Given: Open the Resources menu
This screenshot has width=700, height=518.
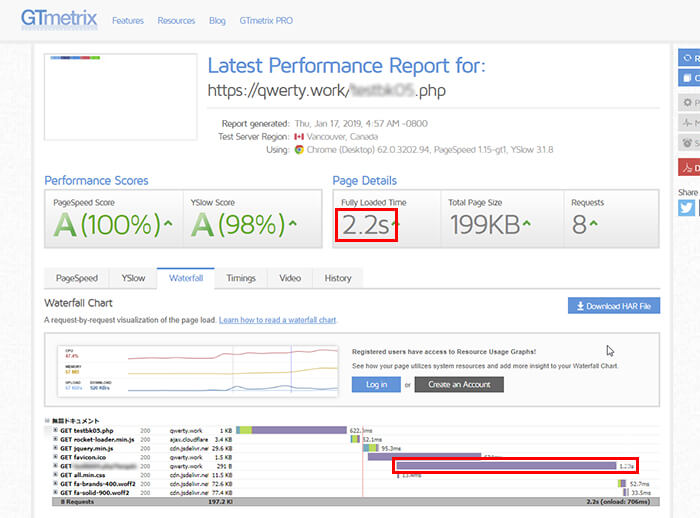Looking at the screenshot, I should pyautogui.click(x=176, y=21).
